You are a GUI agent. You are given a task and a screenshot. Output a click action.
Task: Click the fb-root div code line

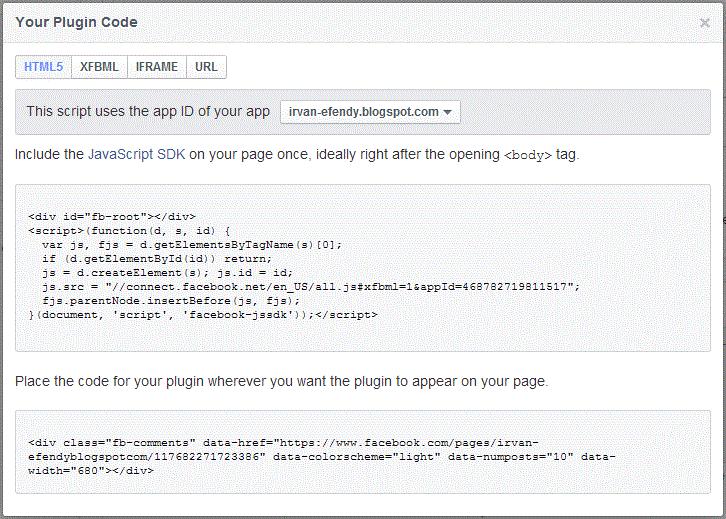112,217
